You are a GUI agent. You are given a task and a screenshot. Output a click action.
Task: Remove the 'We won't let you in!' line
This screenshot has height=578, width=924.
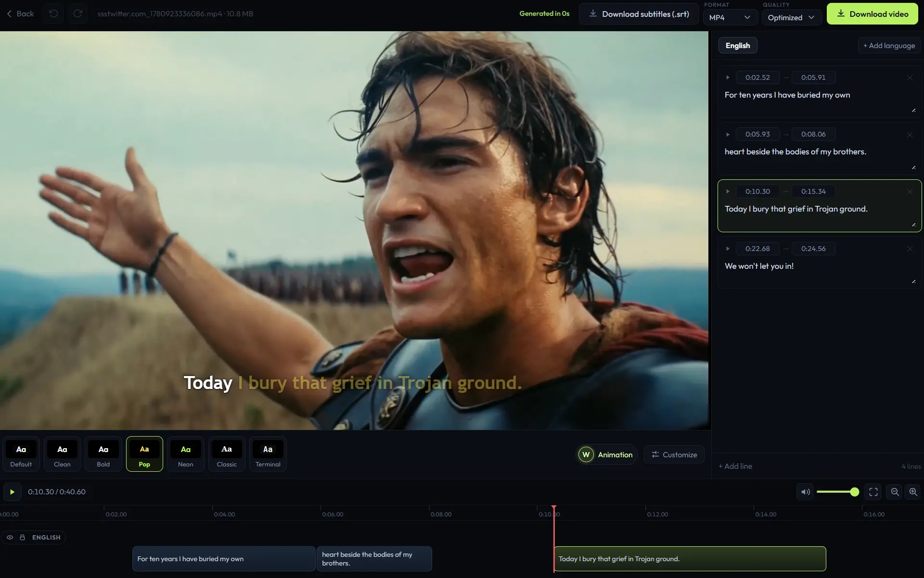coord(910,249)
